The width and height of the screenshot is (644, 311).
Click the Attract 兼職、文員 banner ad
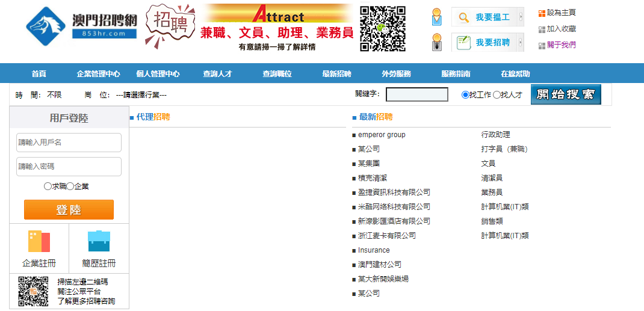point(277,28)
